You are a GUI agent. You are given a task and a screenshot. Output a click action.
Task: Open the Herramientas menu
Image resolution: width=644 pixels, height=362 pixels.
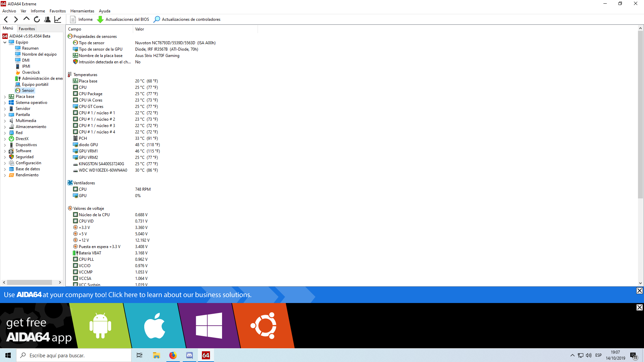coord(83,11)
